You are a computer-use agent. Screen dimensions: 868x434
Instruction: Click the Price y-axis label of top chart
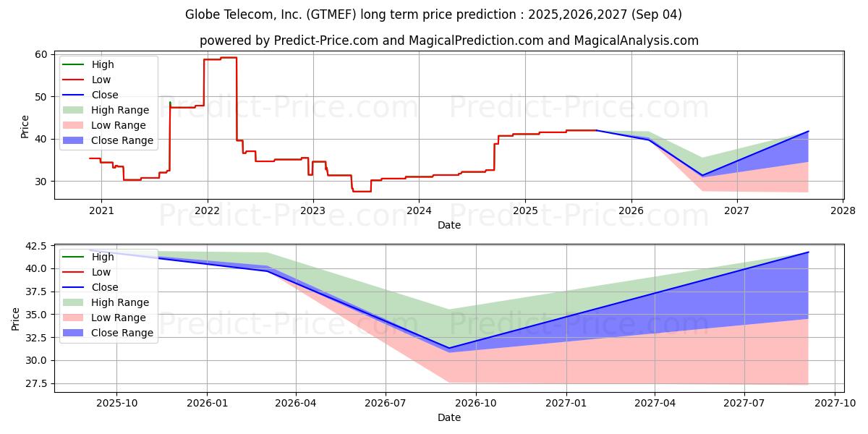(x=25, y=126)
